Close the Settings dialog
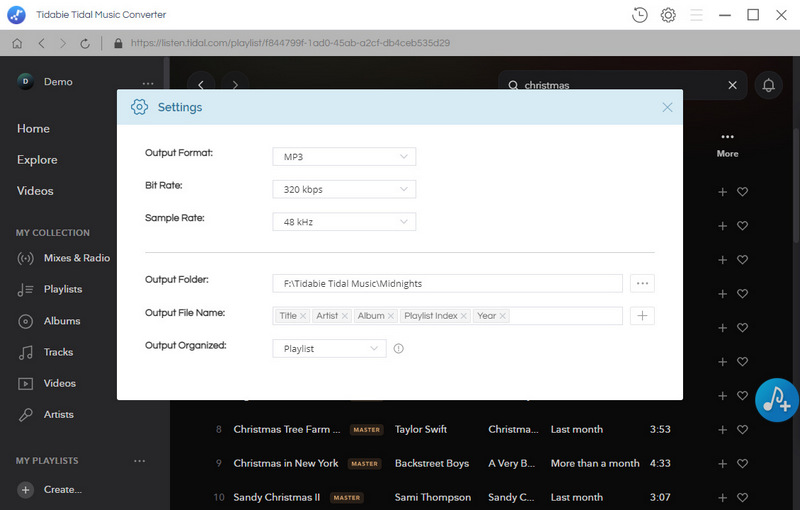 [x=667, y=107]
